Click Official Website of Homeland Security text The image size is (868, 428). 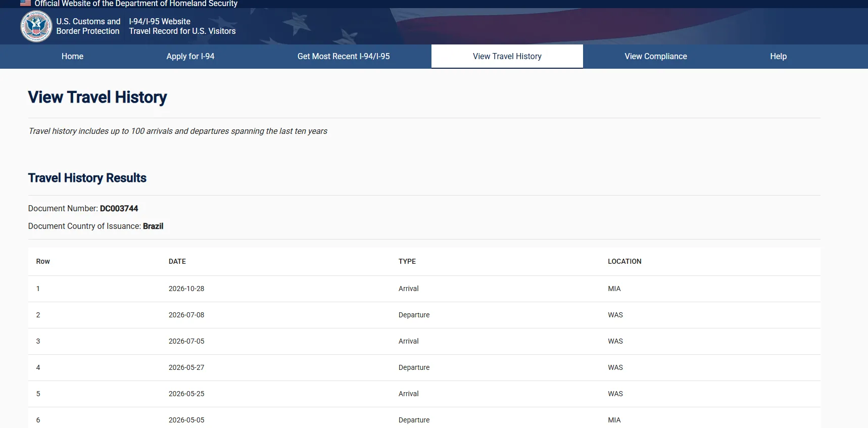point(136,4)
